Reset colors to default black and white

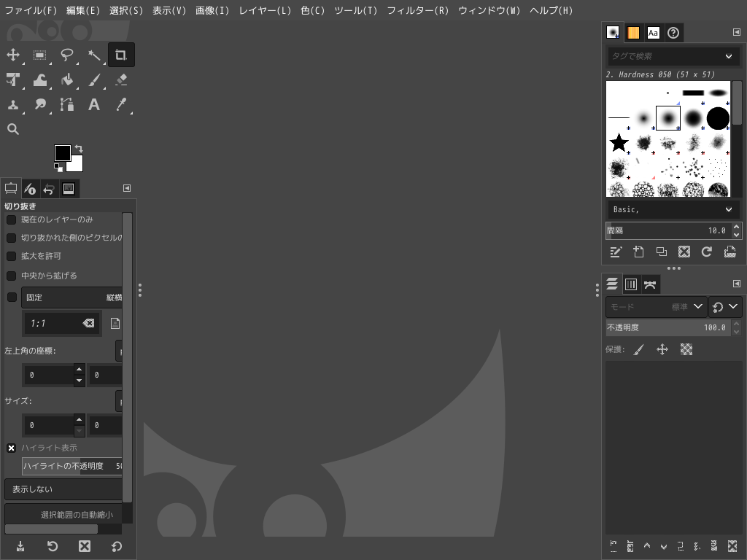[58, 168]
